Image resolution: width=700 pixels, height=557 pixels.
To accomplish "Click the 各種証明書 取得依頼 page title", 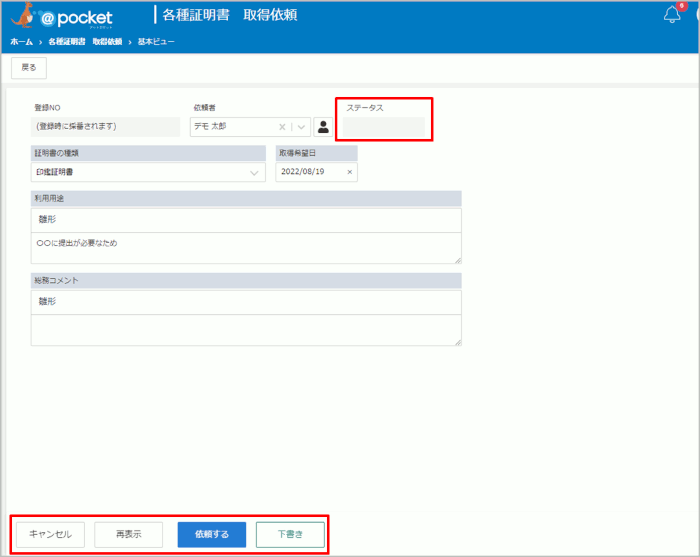I will tap(230, 15).
